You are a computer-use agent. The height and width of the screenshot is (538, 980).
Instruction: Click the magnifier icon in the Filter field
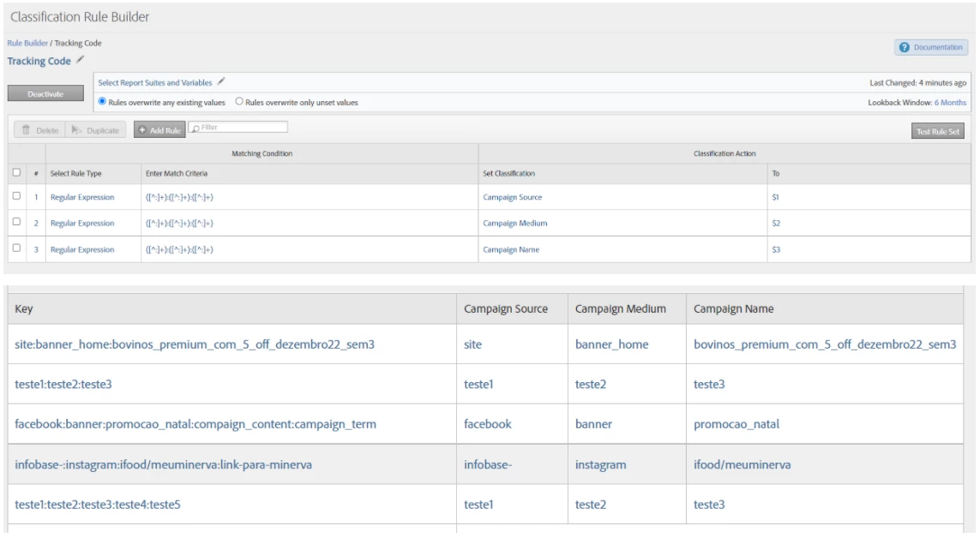click(195, 128)
